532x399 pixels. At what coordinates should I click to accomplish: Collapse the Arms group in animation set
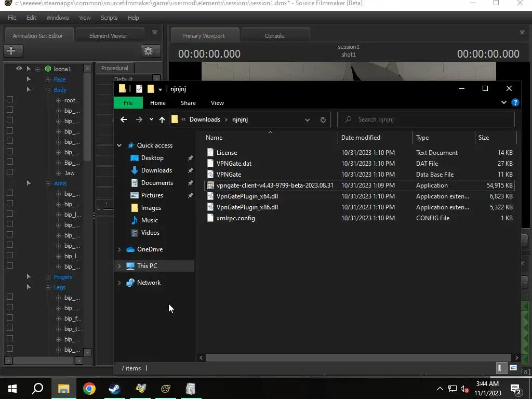(48, 183)
